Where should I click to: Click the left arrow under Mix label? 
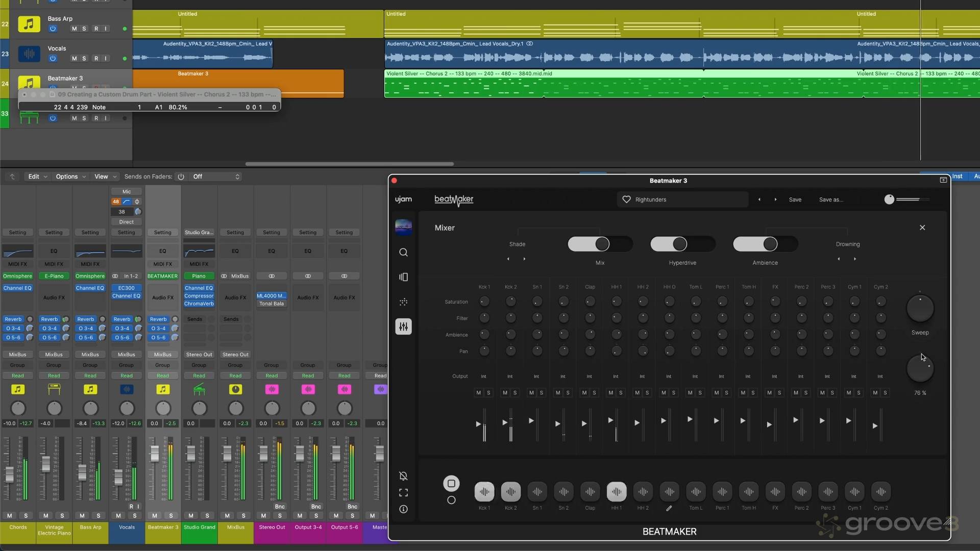tap(508, 259)
